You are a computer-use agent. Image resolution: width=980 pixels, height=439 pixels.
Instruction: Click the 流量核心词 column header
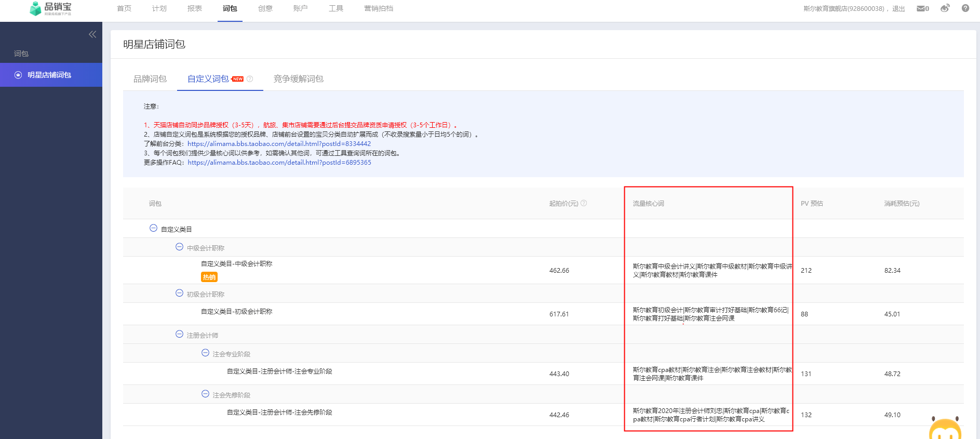tap(648, 204)
